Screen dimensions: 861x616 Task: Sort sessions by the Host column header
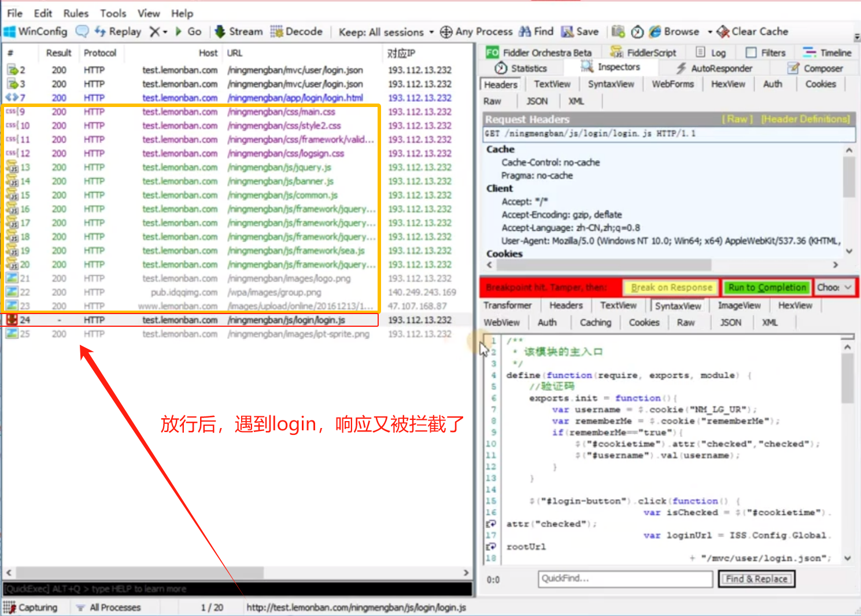coord(173,53)
